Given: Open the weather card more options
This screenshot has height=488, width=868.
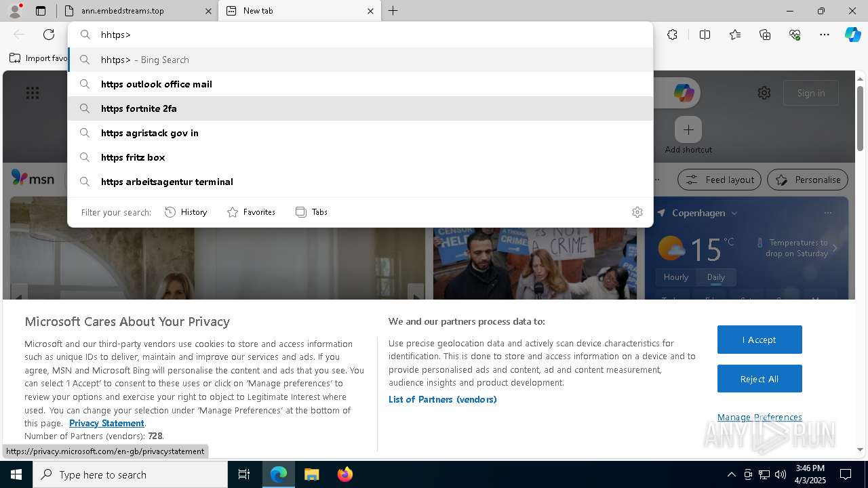Looking at the screenshot, I should [x=827, y=213].
